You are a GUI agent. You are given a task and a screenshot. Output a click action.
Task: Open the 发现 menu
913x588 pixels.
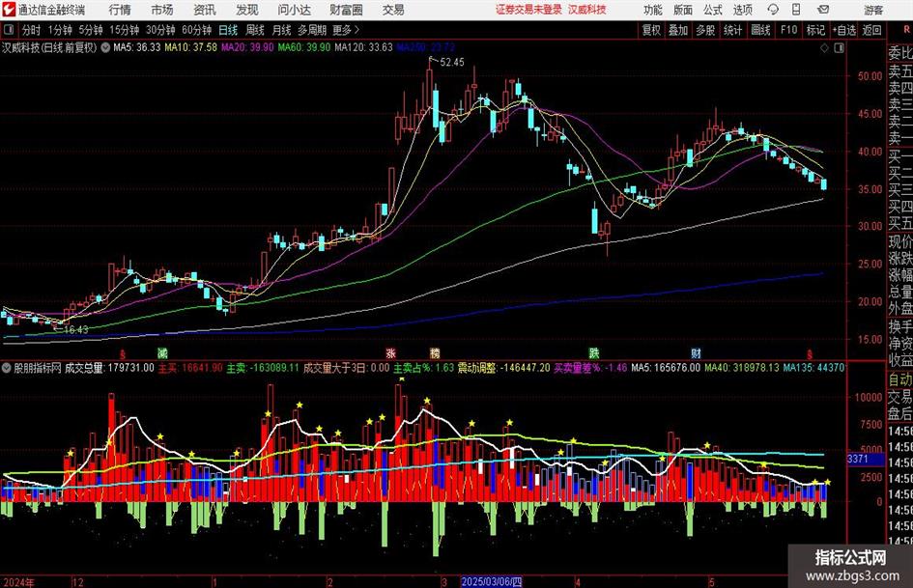point(247,10)
